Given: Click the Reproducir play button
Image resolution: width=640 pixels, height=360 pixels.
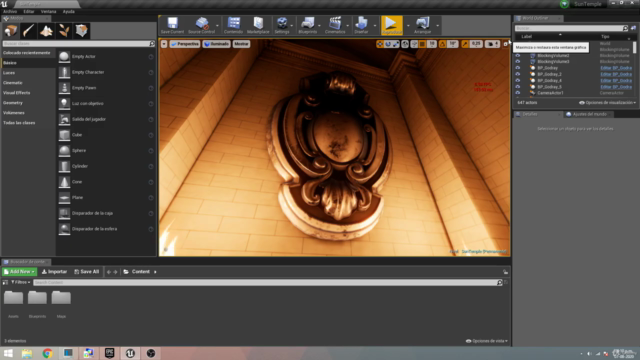Looking at the screenshot, I should pos(391,25).
